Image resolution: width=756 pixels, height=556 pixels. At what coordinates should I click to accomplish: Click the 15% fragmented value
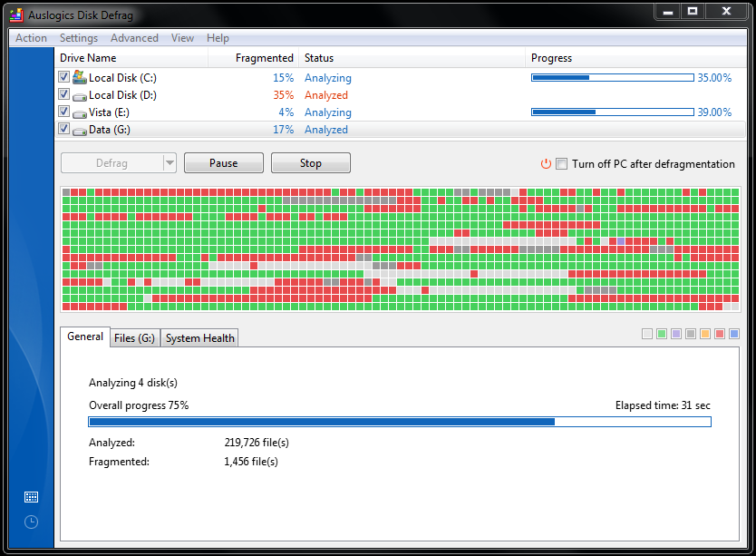[284, 78]
